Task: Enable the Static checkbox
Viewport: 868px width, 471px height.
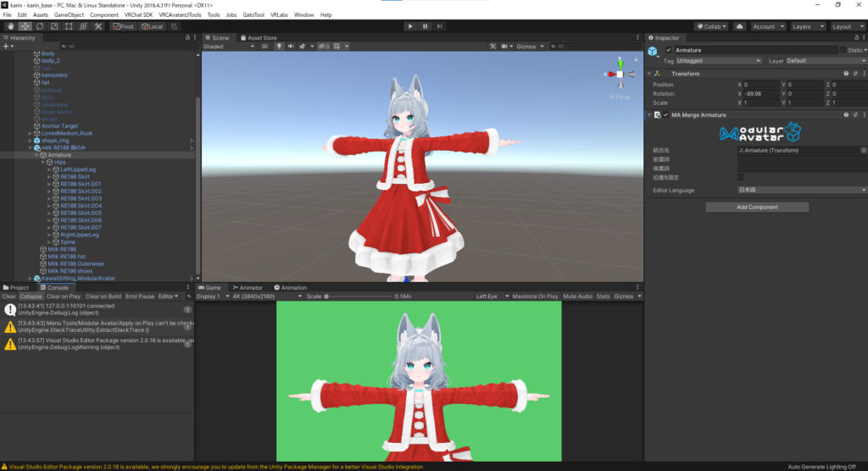Action: click(843, 50)
